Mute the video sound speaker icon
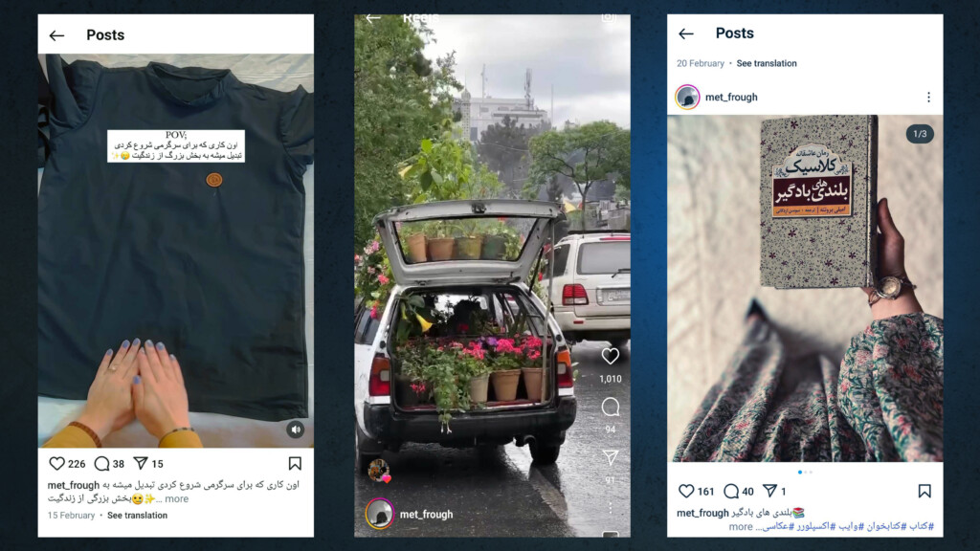Viewport: 980px width, 551px height. click(296, 430)
